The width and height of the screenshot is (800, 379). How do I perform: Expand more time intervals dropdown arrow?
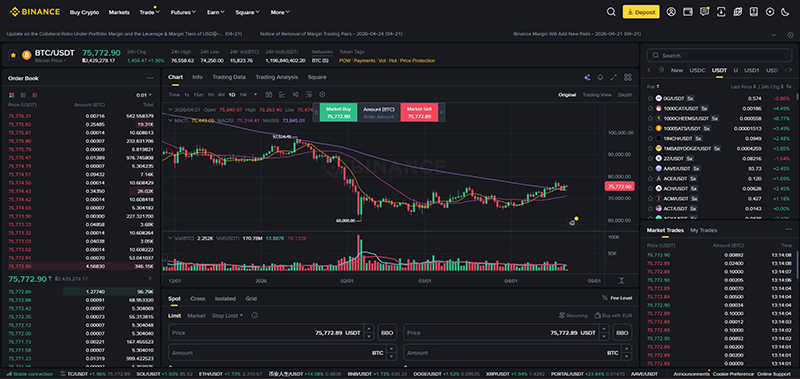point(255,94)
